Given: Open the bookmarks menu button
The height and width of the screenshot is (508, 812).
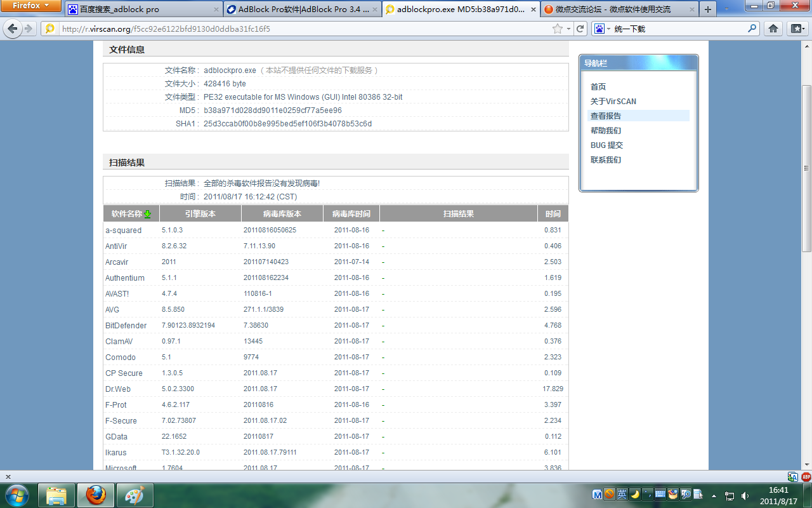Looking at the screenshot, I should point(796,29).
